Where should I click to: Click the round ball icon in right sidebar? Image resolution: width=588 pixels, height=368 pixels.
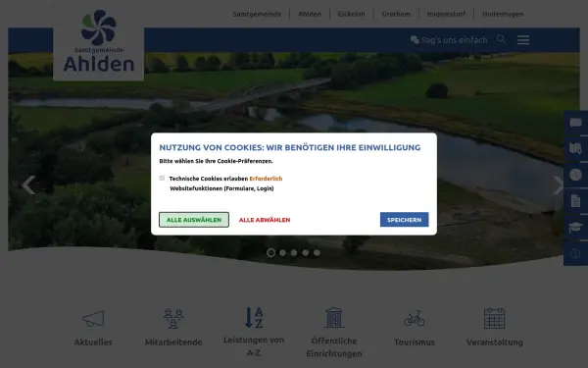(575, 175)
